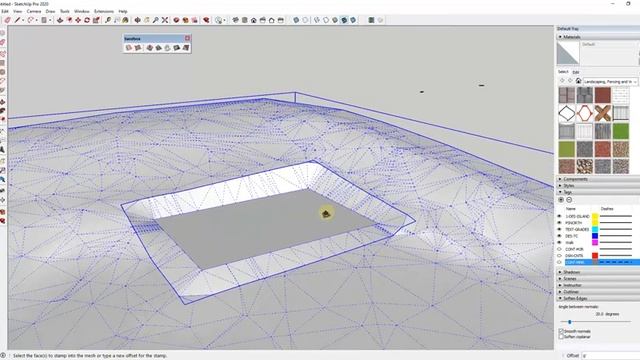Viewport: 640px width, 360px height.
Task: Collapse the Tags panel
Action: pos(560,192)
